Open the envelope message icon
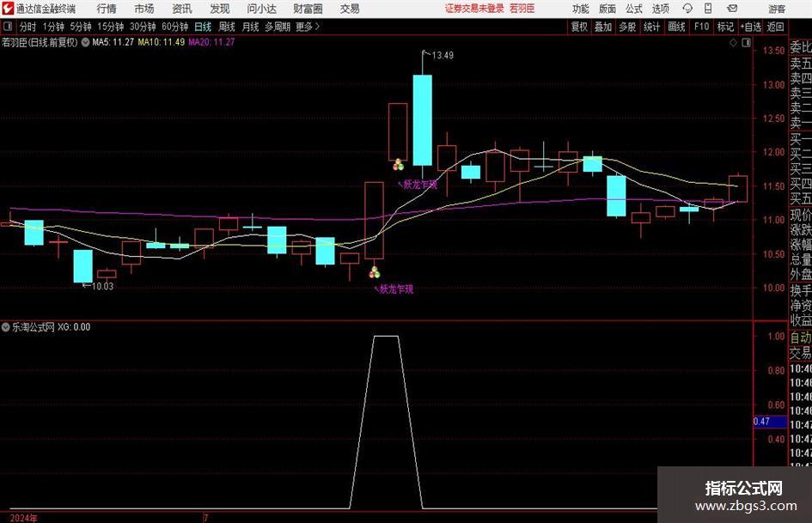 (732, 9)
